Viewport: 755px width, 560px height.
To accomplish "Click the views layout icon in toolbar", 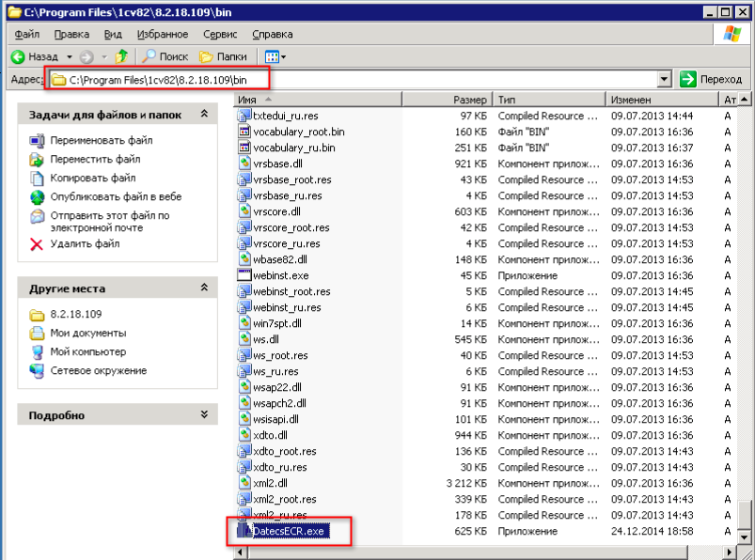I will (x=272, y=56).
